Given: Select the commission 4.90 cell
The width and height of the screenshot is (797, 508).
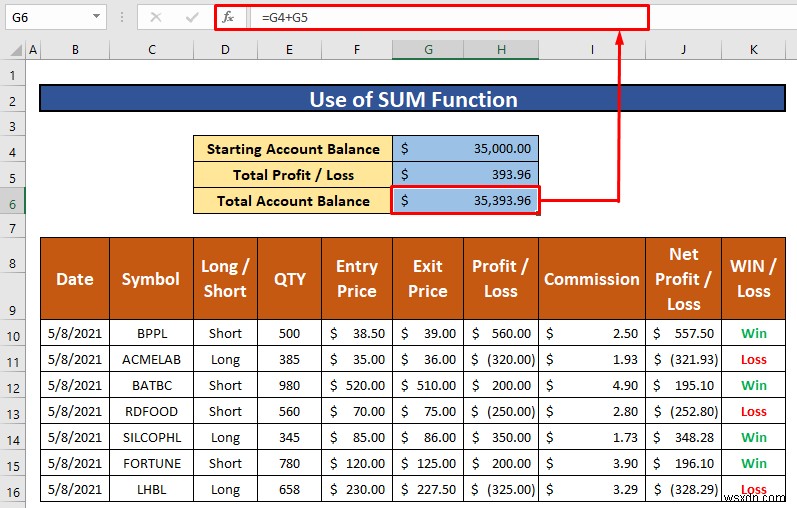Looking at the screenshot, I should click(x=592, y=385).
